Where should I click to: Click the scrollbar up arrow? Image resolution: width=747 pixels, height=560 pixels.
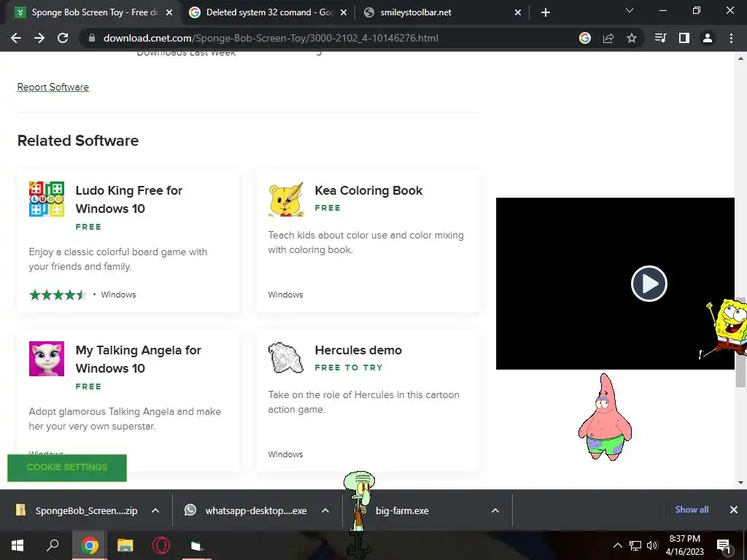[x=741, y=58]
